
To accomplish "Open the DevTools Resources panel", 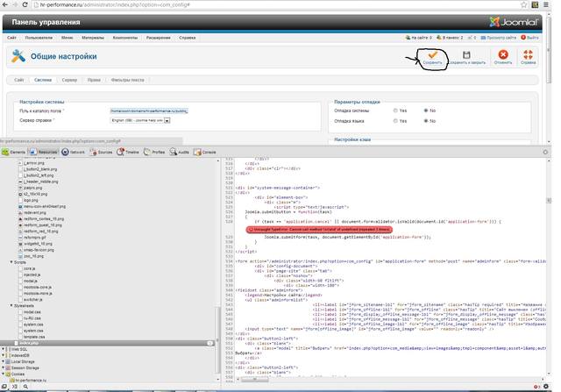I will [x=43, y=152].
